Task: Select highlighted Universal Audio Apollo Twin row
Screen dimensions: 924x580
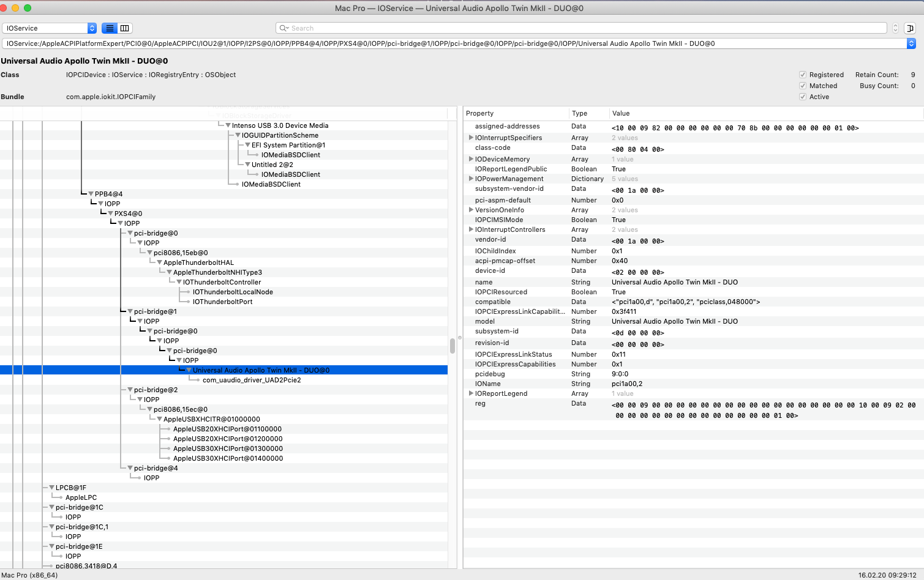Action: pyautogui.click(x=223, y=370)
